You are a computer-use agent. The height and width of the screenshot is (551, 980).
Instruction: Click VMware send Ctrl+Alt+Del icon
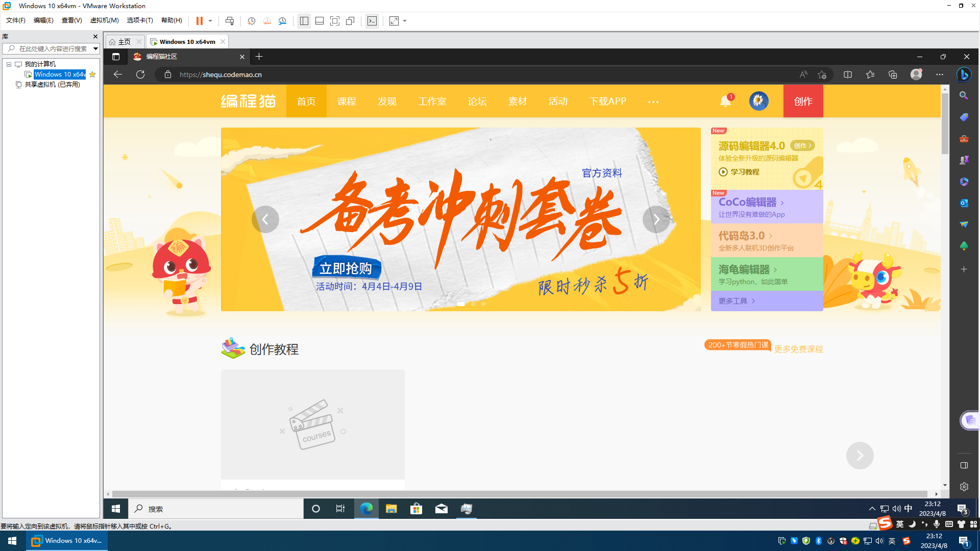(230, 21)
